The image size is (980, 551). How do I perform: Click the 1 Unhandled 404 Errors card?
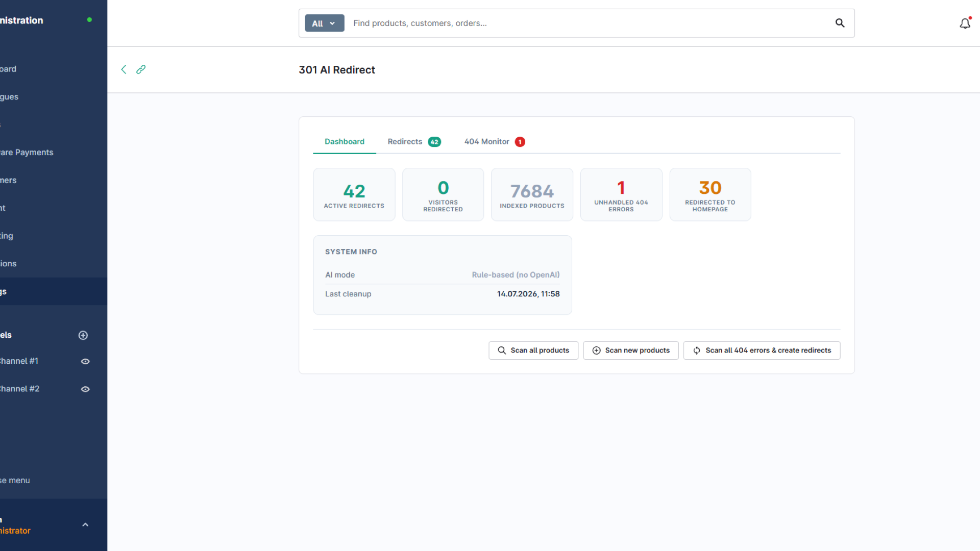[621, 195]
